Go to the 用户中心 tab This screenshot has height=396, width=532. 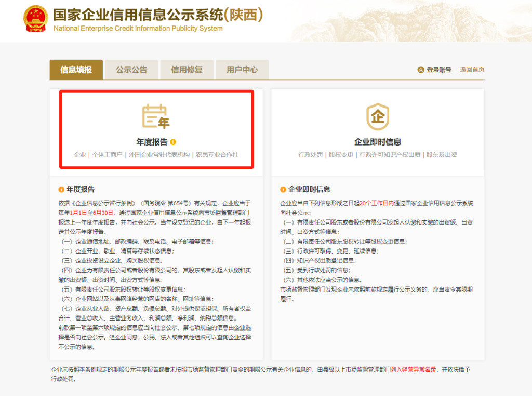point(242,70)
